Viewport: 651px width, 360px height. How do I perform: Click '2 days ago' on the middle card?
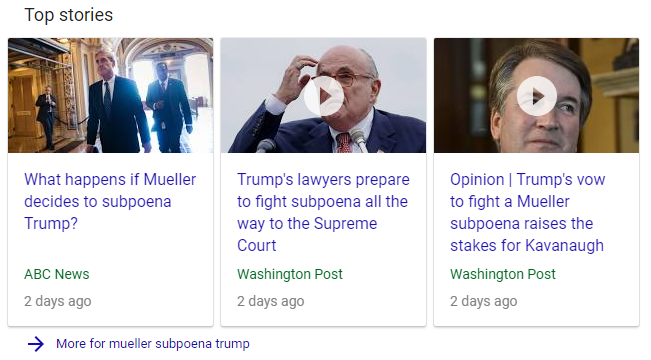271,301
